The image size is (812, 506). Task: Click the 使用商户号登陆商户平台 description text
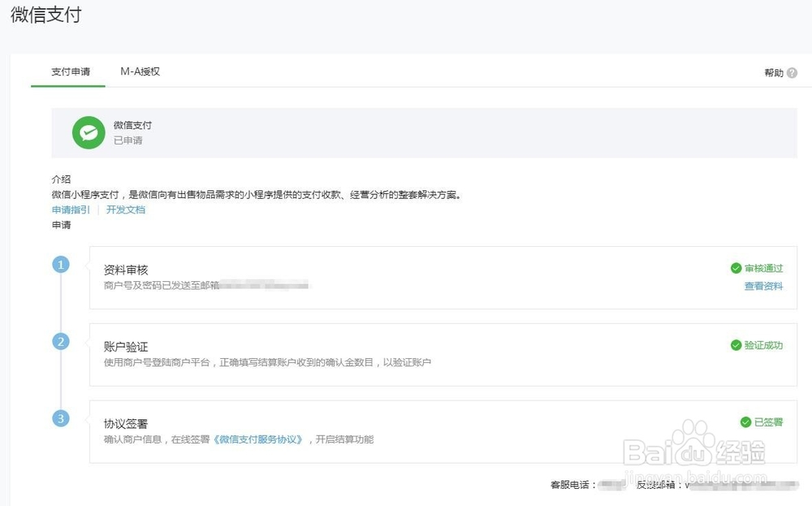(267, 362)
